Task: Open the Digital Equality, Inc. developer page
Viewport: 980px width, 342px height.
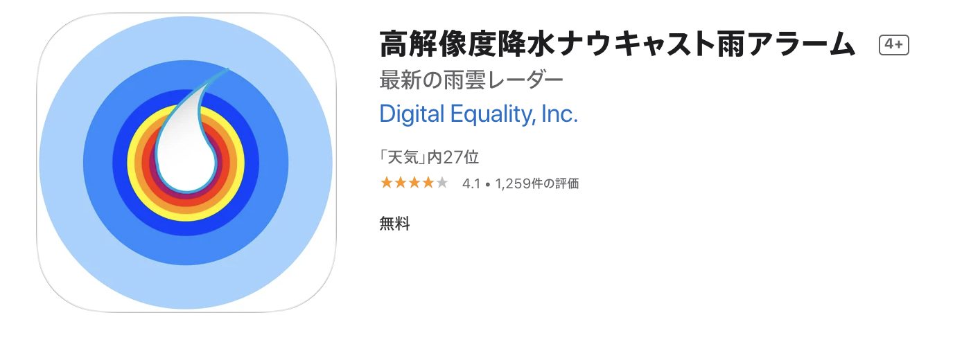Action: point(478,114)
